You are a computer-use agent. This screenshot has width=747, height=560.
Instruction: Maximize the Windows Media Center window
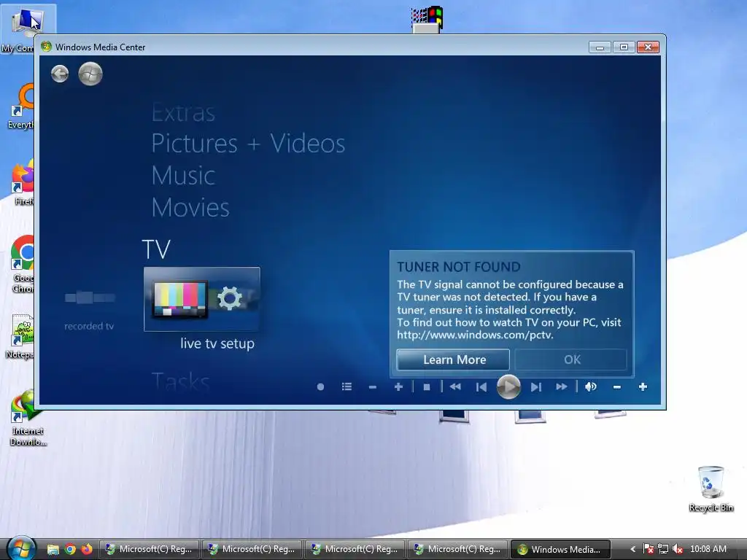(x=624, y=47)
